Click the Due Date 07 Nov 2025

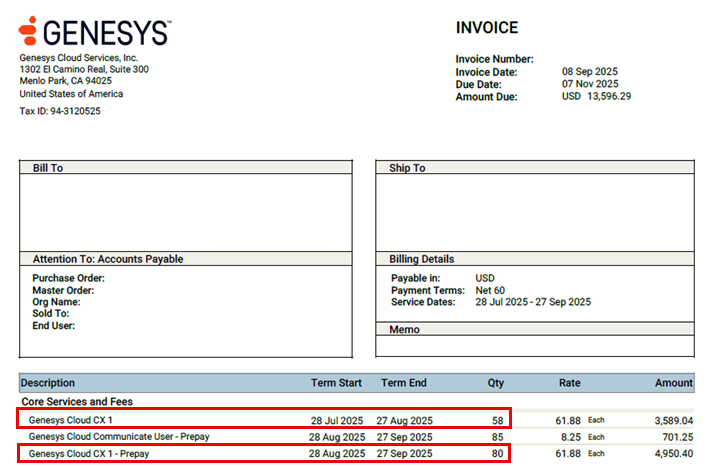pos(590,84)
